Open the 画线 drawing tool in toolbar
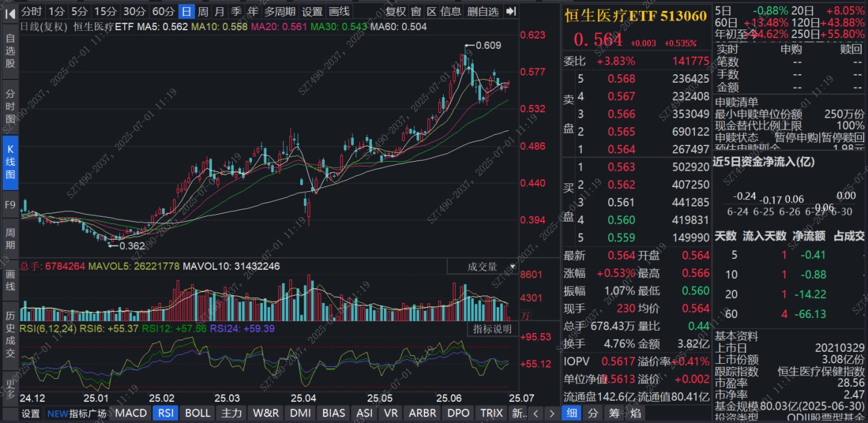The height and width of the screenshot is (423, 868). tap(339, 11)
